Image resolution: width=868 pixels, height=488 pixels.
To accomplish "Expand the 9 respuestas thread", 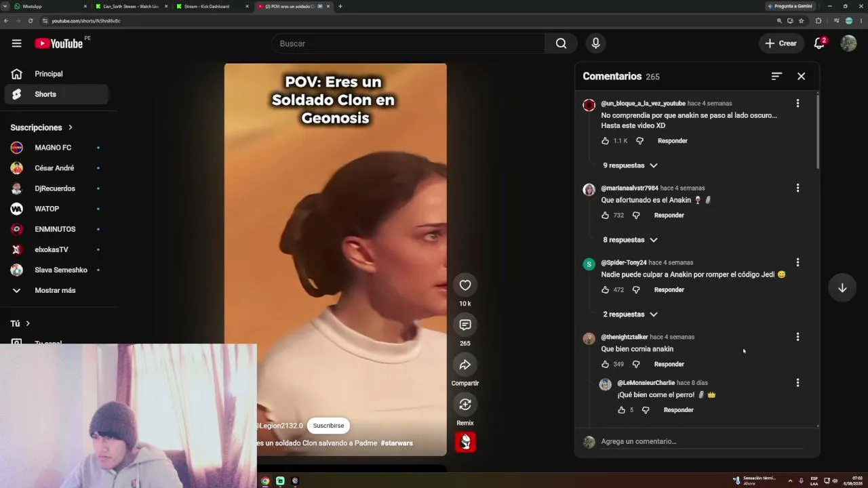I will (630, 165).
